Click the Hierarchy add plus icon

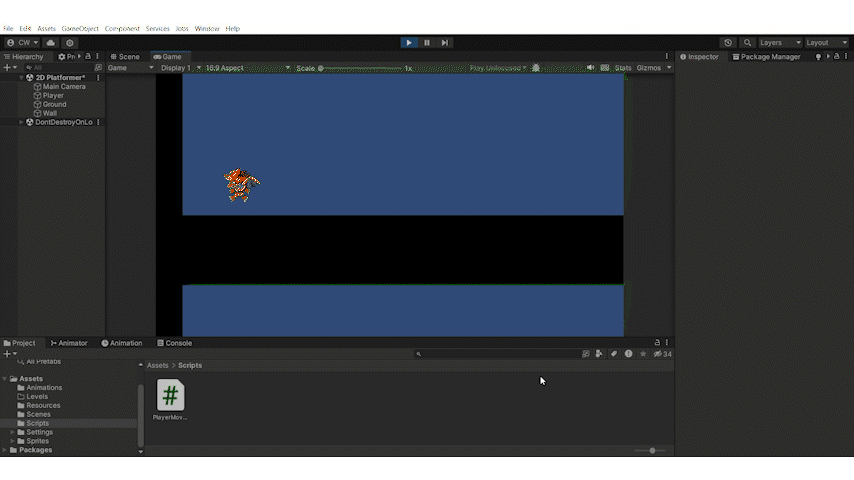7,68
